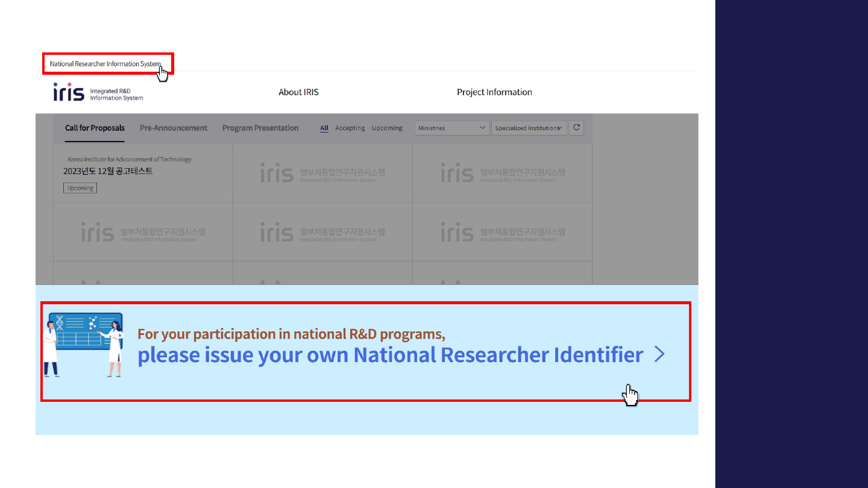The height and width of the screenshot is (488, 868).
Task: Click the refresh icon beside the dropdowns
Action: (576, 128)
